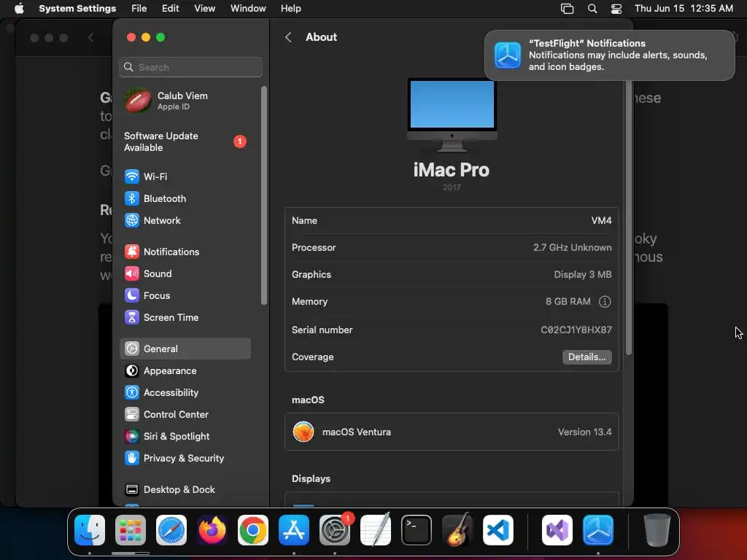Open the Help menu
The width and height of the screenshot is (747, 560).
click(290, 9)
